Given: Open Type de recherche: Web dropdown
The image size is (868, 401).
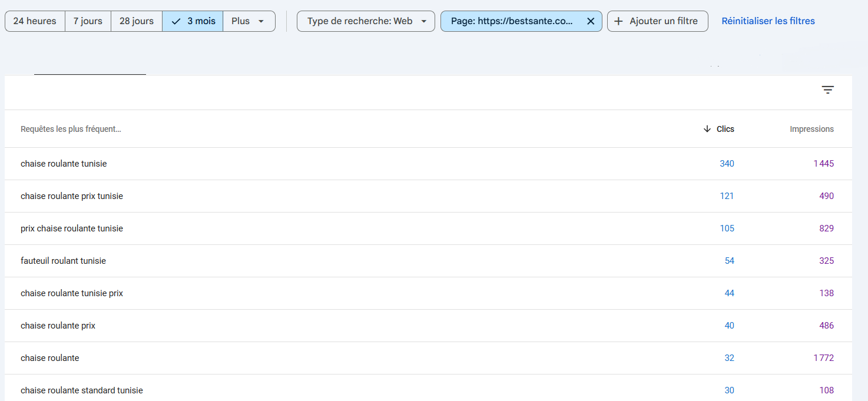Looking at the screenshot, I should click(x=366, y=21).
